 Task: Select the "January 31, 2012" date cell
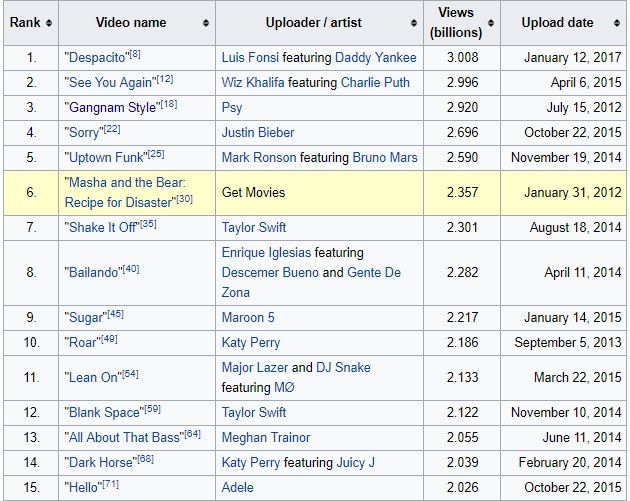point(563,193)
